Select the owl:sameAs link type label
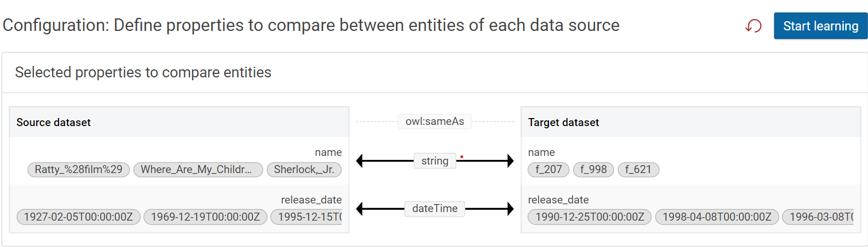868x247 pixels. click(x=434, y=121)
